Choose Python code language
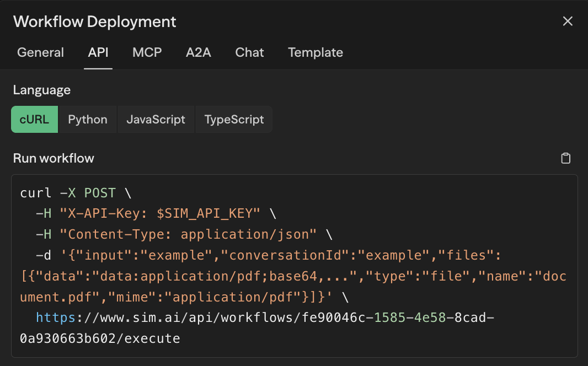 pos(88,120)
